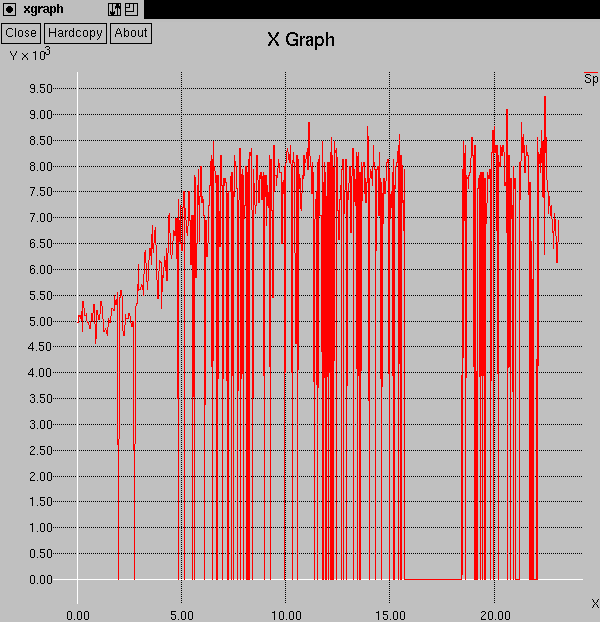This screenshot has width=600, height=622.
Task: Click the red "Sp" legend entry
Action: point(590,78)
